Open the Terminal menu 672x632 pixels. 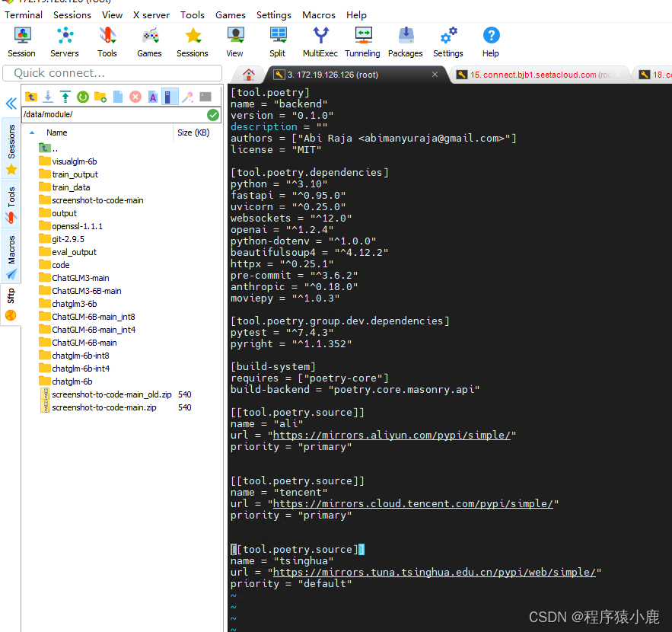(24, 15)
